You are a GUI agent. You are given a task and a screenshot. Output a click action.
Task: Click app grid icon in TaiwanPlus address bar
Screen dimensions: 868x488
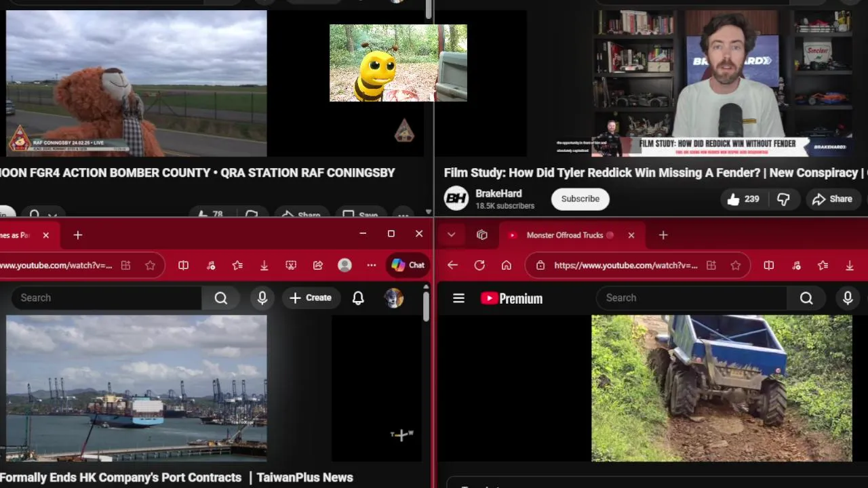tap(125, 266)
